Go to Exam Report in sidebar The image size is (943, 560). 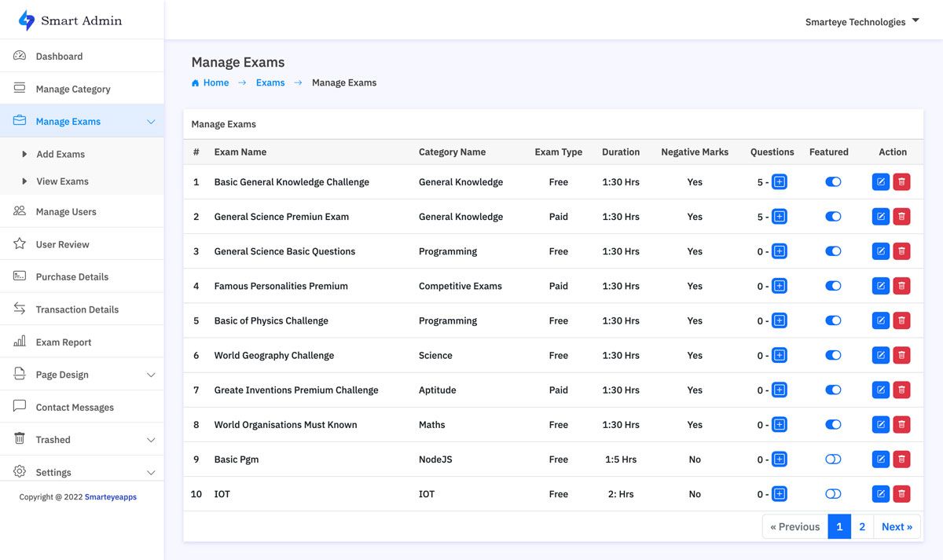pos(63,342)
